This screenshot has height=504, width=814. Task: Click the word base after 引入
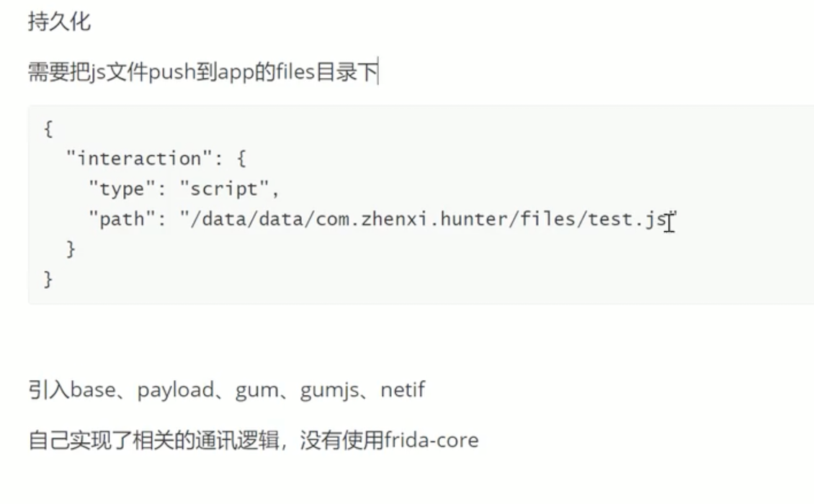tap(93, 390)
